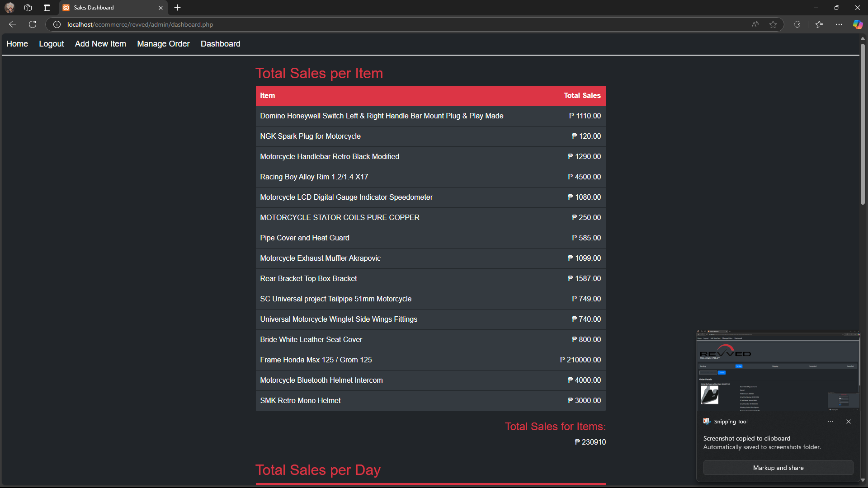Click the ₱ 1587.00 sales value
Image resolution: width=868 pixels, height=488 pixels.
point(585,279)
